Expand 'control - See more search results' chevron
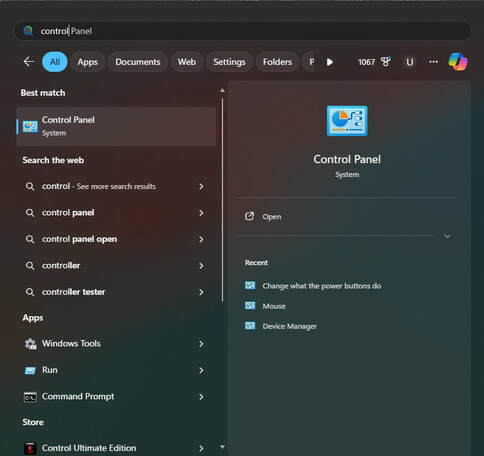The image size is (484, 456). coord(201,186)
